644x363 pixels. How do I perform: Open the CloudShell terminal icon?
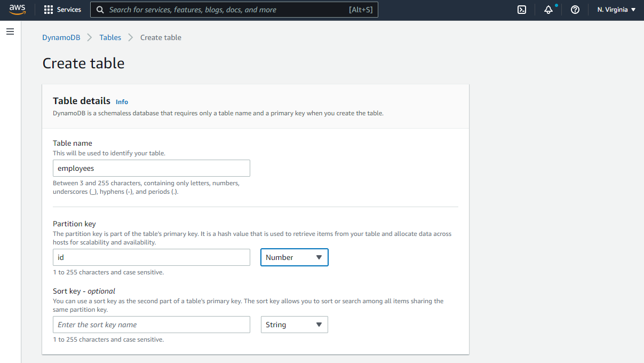(522, 10)
